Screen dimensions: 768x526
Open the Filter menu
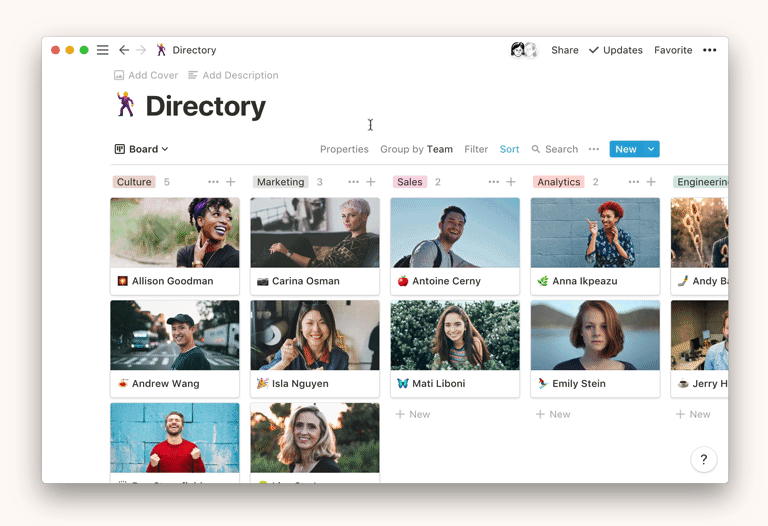point(476,149)
